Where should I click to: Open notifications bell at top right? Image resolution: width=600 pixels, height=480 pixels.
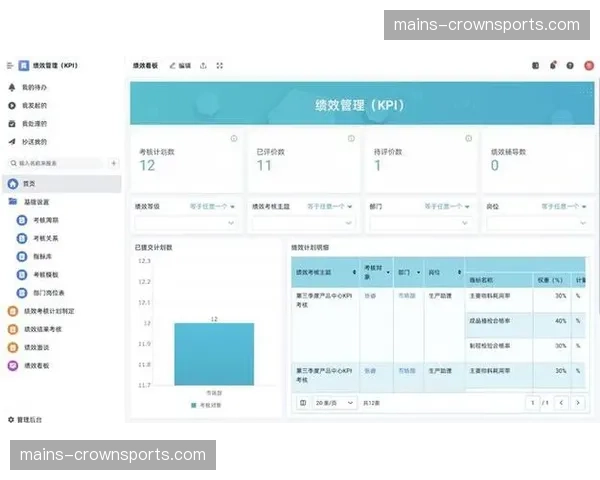click(553, 65)
